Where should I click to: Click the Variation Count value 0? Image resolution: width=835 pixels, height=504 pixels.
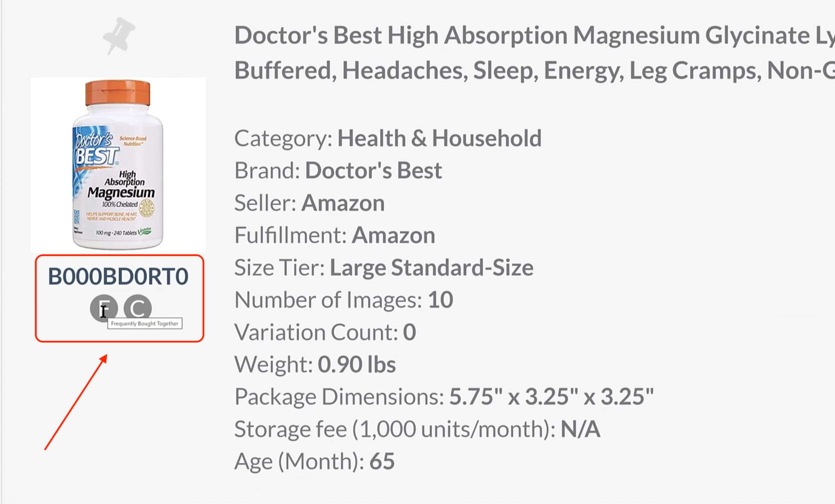click(409, 332)
